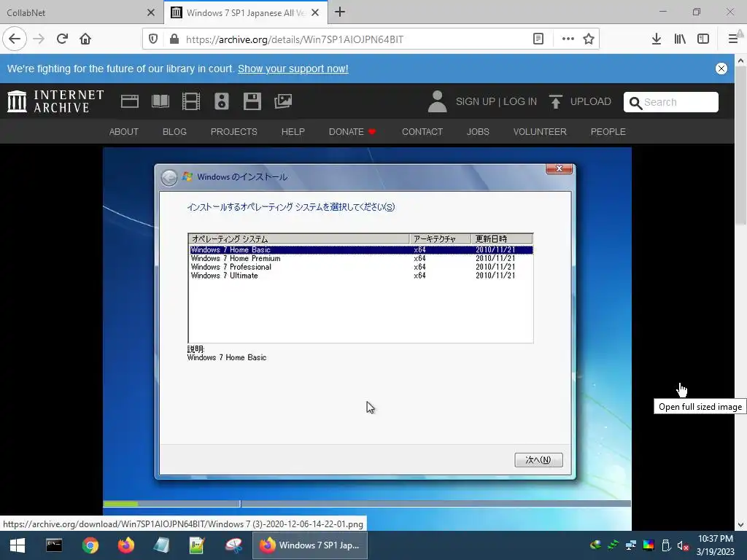Show tracking protection shield info

[x=153, y=39]
